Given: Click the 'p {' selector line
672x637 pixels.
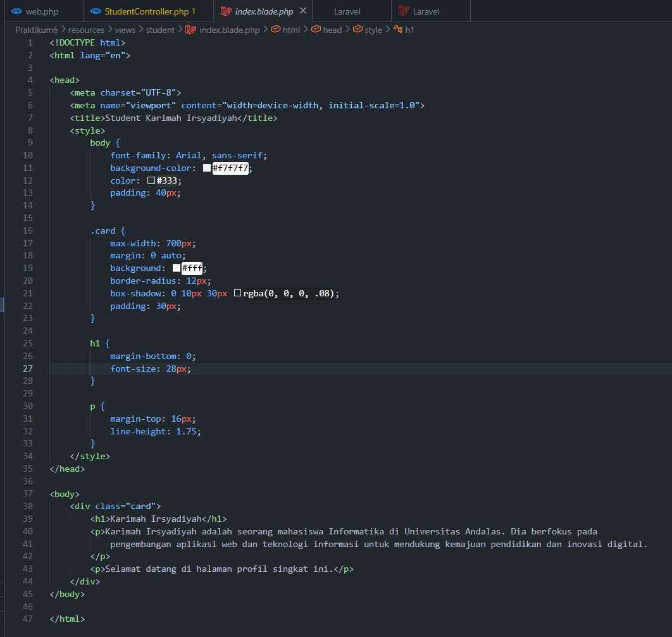Looking at the screenshot, I should point(97,406).
